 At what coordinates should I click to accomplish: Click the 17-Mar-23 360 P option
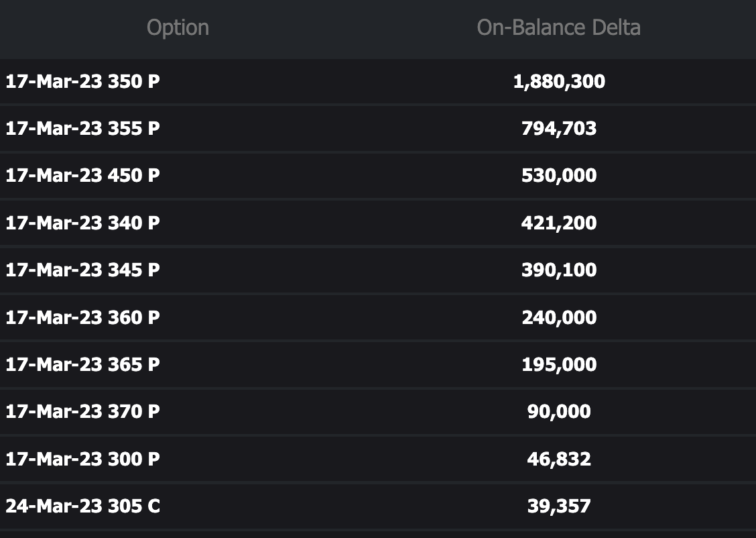coord(83,317)
